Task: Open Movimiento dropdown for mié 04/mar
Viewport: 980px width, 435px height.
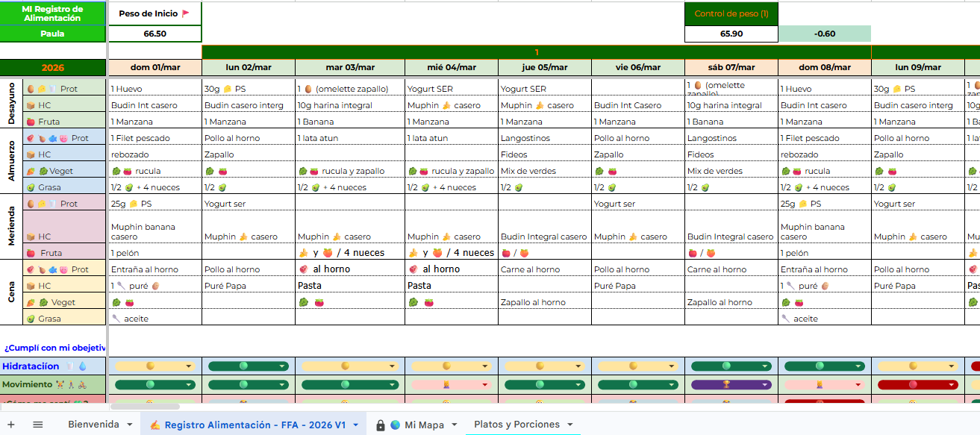Action: coord(485,385)
